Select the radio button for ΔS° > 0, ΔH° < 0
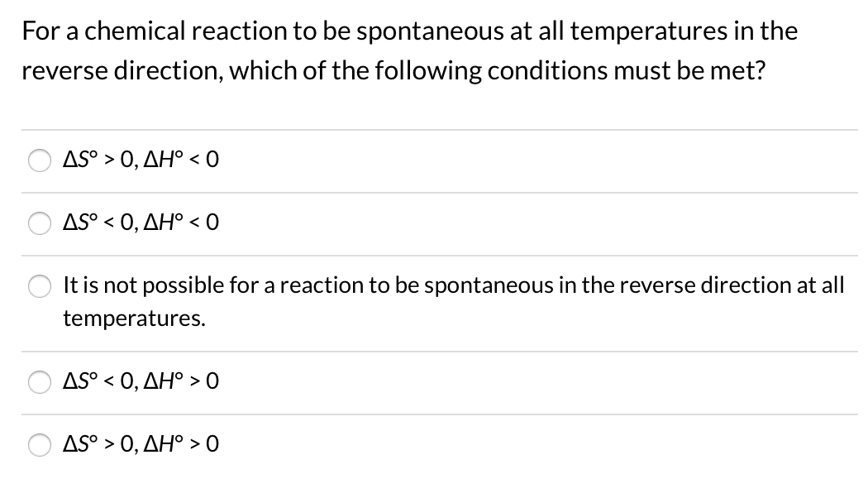The height and width of the screenshot is (498, 868). point(39,160)
